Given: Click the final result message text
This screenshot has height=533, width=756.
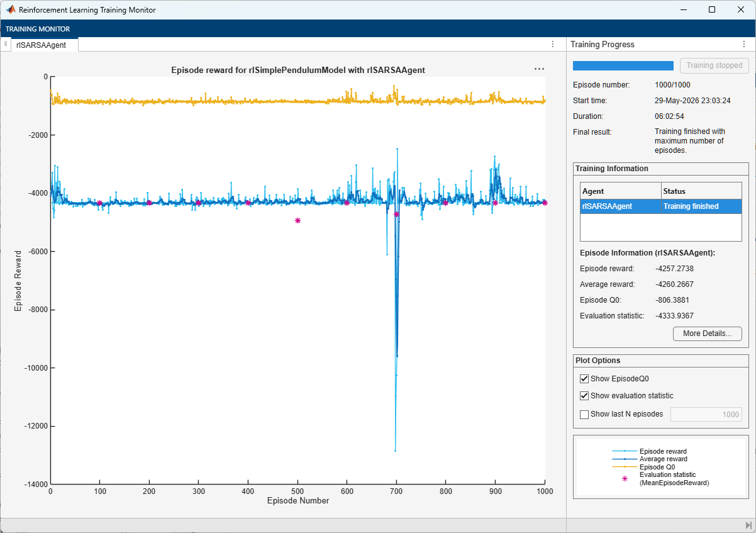Looking at the screenshot, I should 690,141.
